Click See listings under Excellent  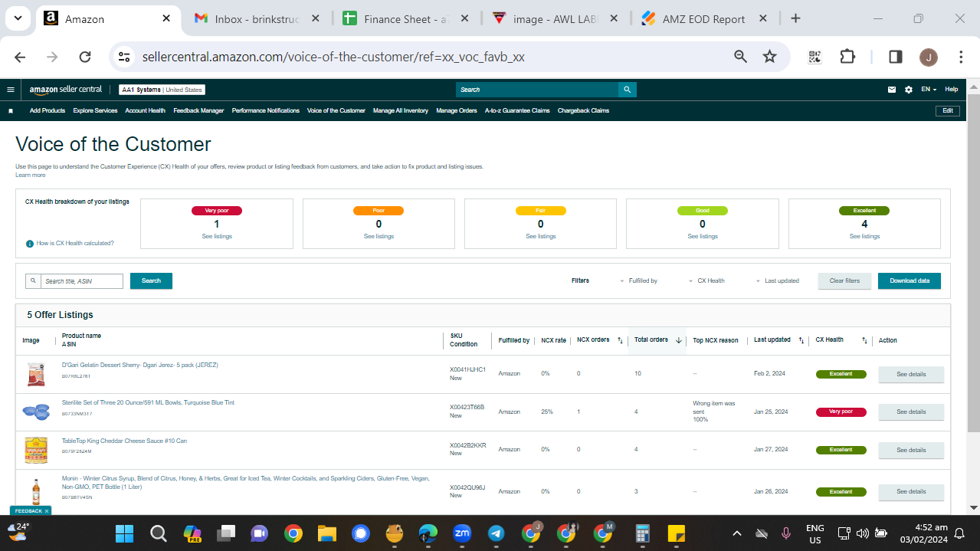tap(864, 237)
